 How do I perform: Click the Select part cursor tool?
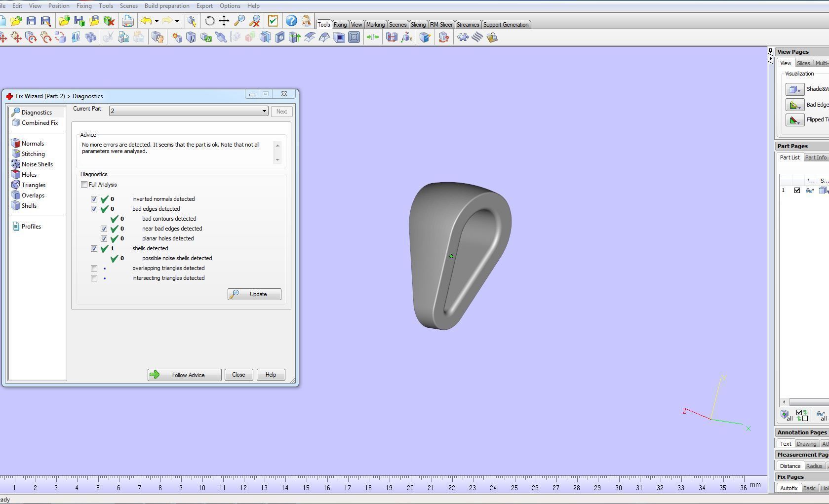[192, 21]
